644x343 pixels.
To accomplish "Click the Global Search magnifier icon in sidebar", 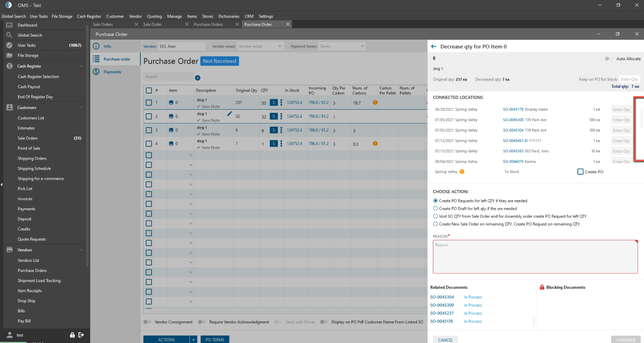I will pyautogui.click(x=9, y=35).
